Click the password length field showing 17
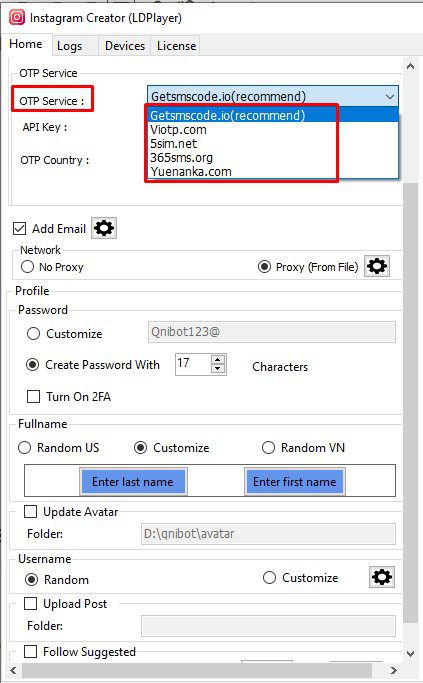Image resolution: width=423 pixels, height=683 pixels. 193,364
